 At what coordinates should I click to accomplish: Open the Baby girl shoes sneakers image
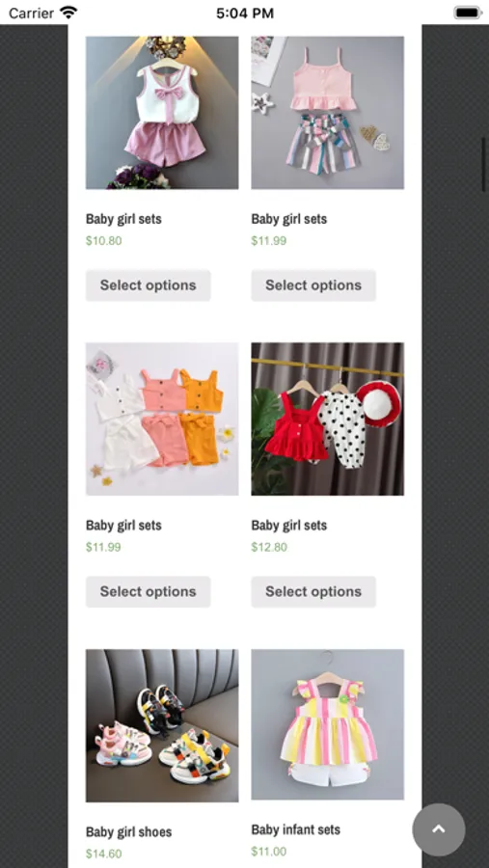click(x=162, y=725)
